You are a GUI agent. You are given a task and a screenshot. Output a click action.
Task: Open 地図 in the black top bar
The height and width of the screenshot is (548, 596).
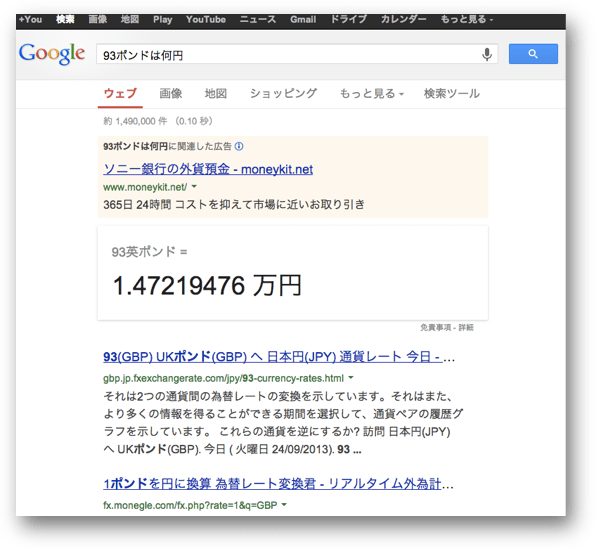click(x=130, y=20)
